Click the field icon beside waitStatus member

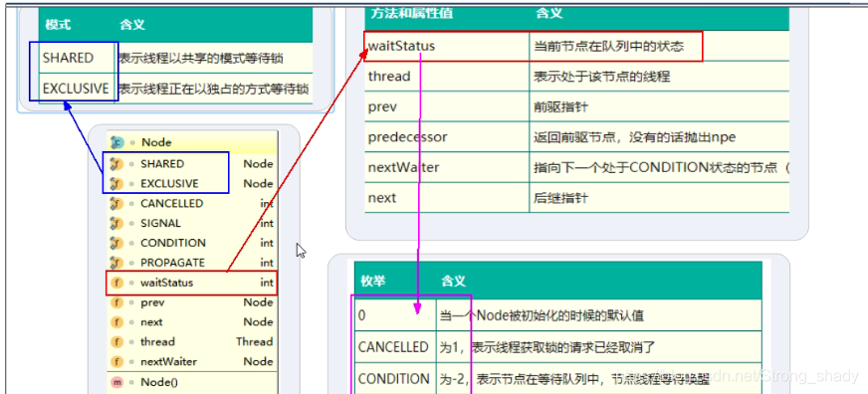[116, 283]
